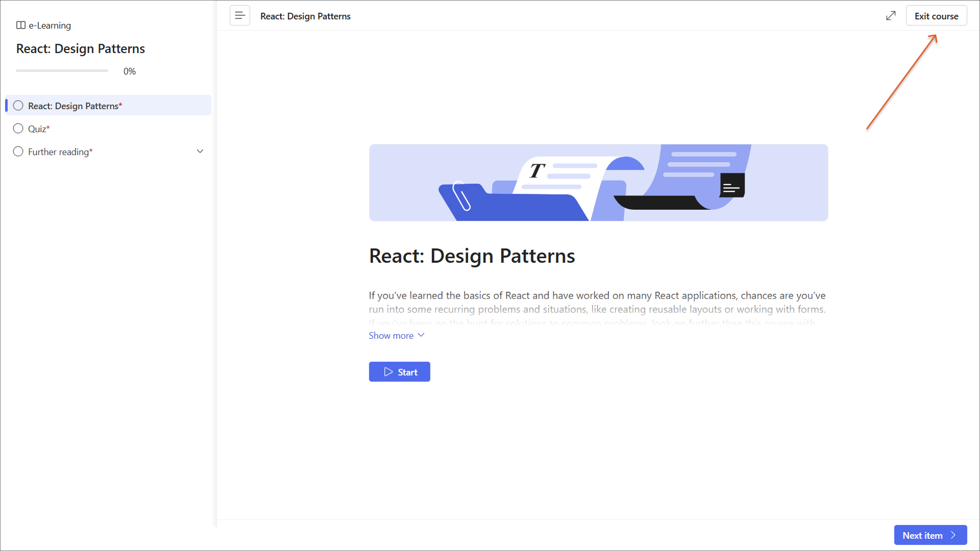
Task: Select the React: Design Patterns completion circle
Action: pyautogui.click(x=18, y=106)
